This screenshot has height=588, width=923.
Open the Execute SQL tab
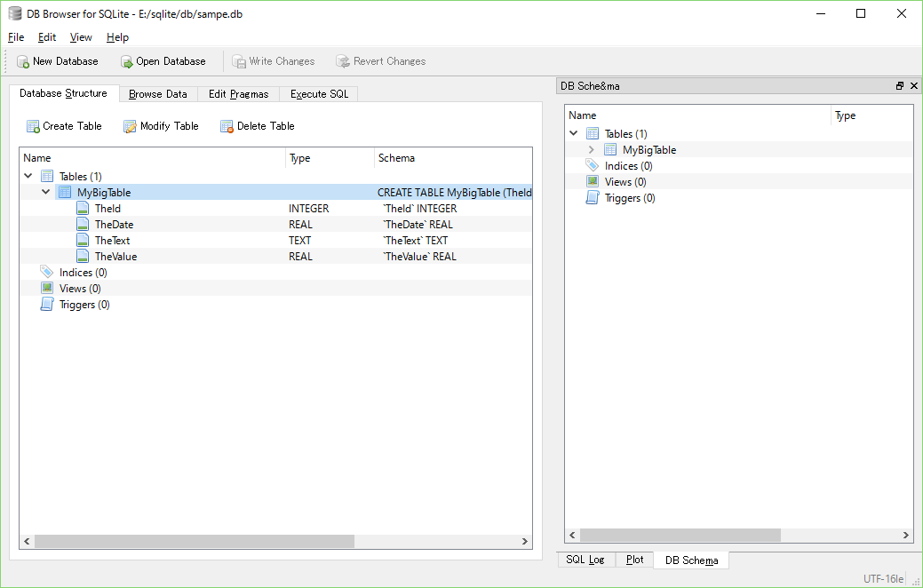tap(318, 93)
